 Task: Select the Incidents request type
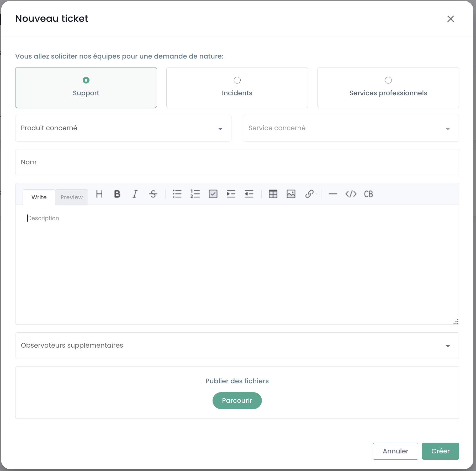237,87
